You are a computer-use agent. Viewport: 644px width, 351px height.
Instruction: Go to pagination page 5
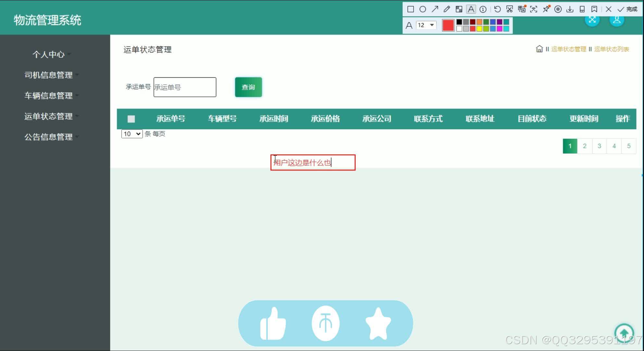click(629, 146)
